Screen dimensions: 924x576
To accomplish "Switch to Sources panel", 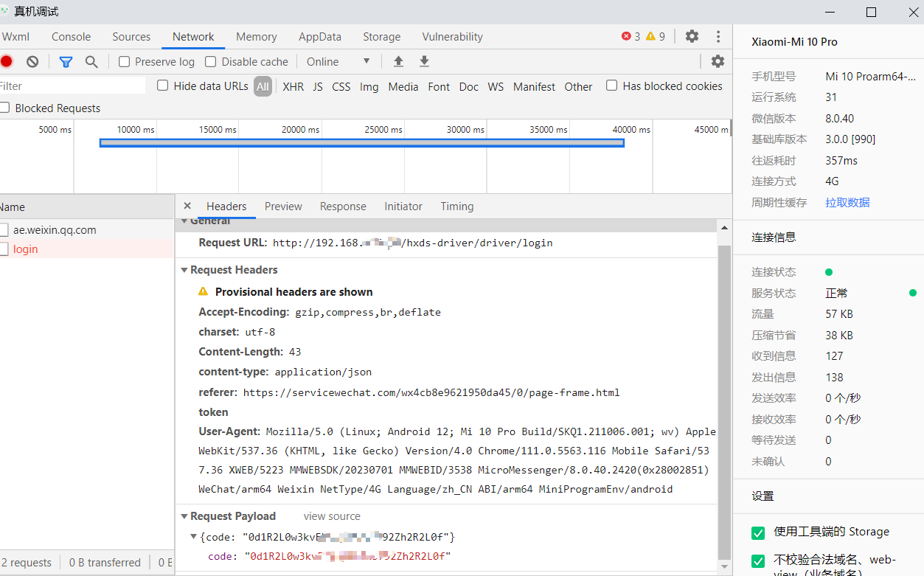I will pyautogui.click(x=131, y=37).
